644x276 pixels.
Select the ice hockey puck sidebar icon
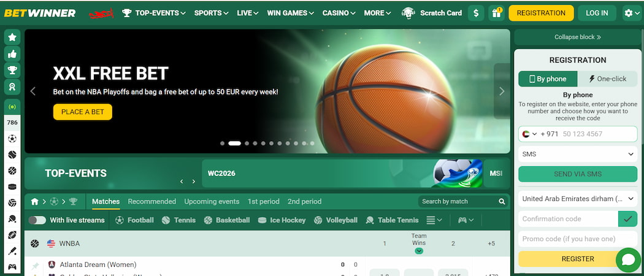pyautogui.click(x=12, y=187)
